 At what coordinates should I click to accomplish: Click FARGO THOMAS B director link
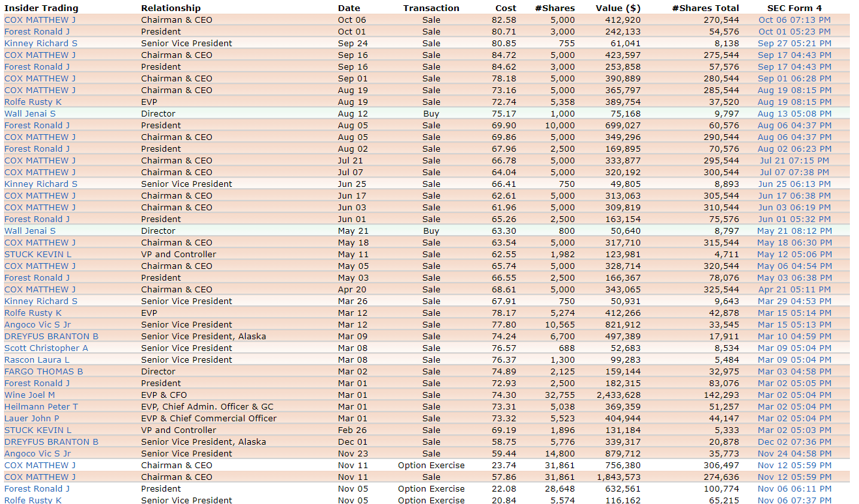[x=44, y=372]
